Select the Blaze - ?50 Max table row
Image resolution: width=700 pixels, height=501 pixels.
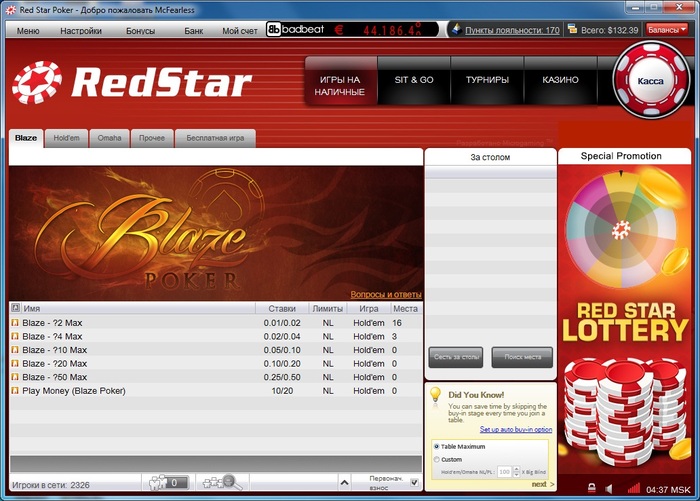click(x=216, y=377)
